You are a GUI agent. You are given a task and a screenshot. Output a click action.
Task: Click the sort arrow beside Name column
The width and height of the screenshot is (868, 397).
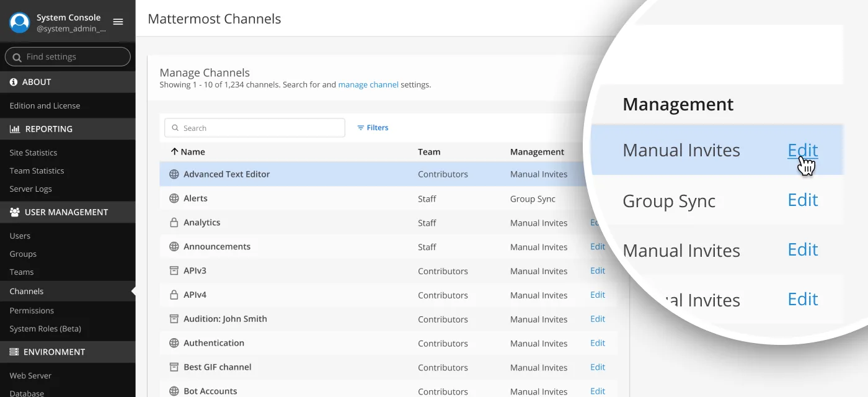[174, 151]
